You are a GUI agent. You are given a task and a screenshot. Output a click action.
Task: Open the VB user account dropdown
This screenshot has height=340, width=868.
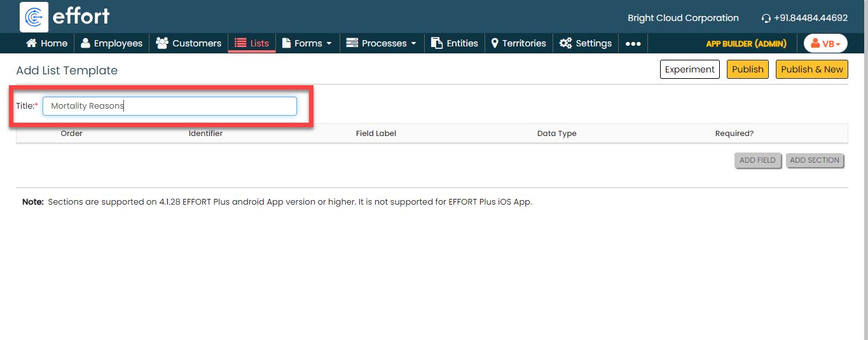[825, 44]
